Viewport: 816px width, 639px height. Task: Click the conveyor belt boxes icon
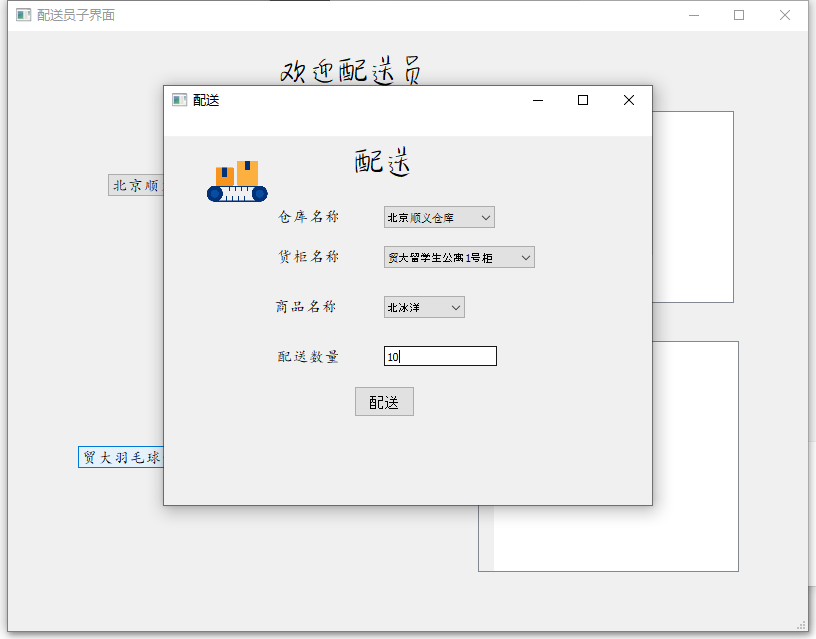click(237, 181)
